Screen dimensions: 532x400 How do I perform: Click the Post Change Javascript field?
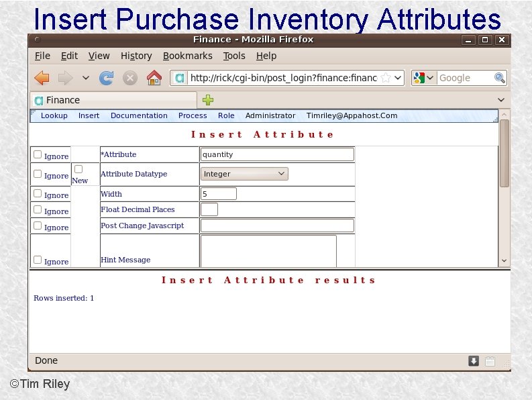(277, 226)
